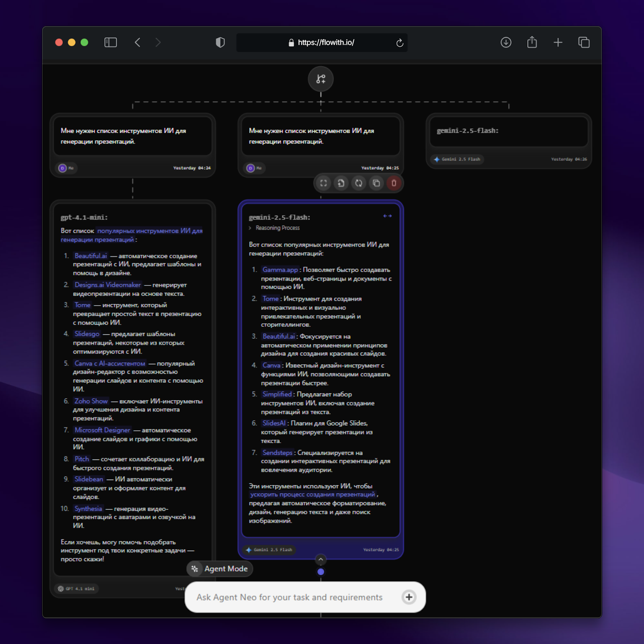Viewport: 644px width, 644px height.
Task: Toggle Agent Mode
Action: pos(220,569)
